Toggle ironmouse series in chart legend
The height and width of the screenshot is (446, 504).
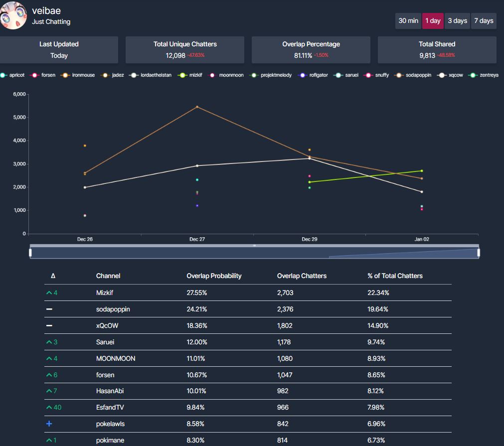click(78, 75)
